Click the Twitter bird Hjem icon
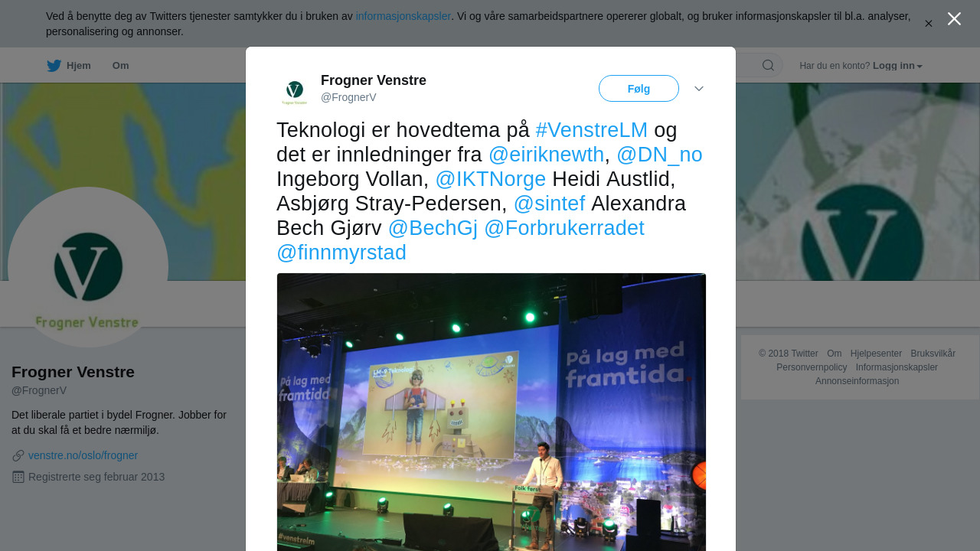980x551 pixels. (x=54, y=66)
